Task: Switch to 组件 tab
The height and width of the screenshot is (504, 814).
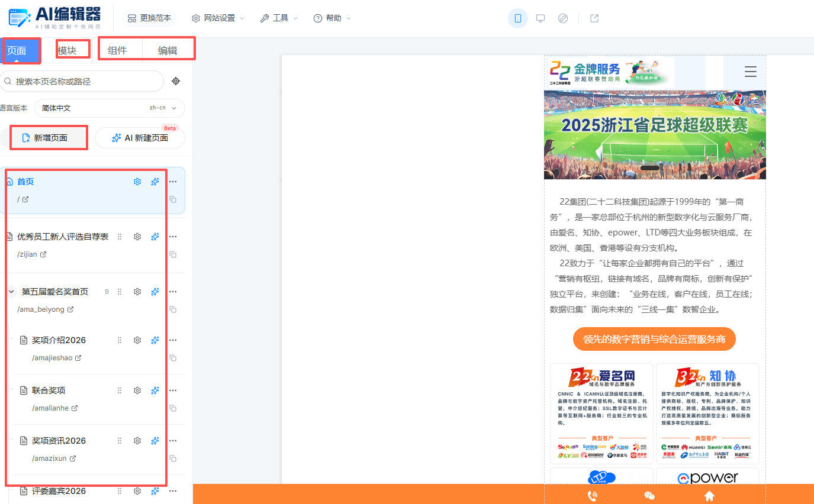Action: point(117,50)
